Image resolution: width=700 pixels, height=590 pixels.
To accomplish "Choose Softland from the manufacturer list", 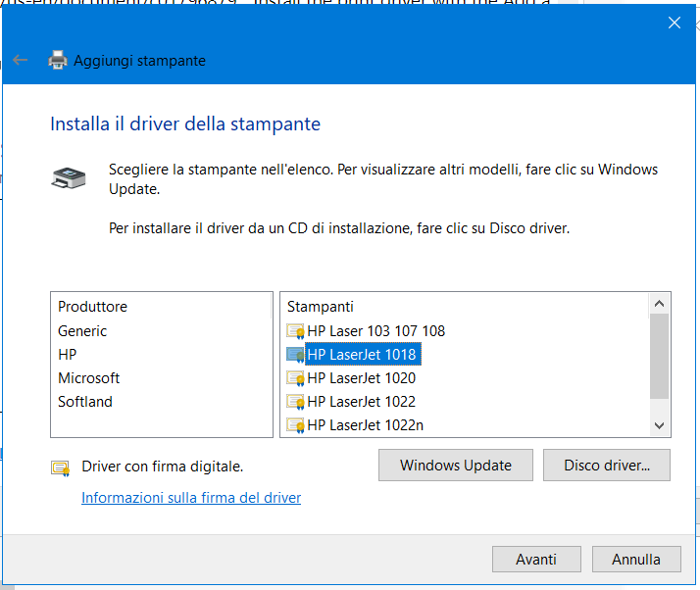I will click(x=85, y=402).
